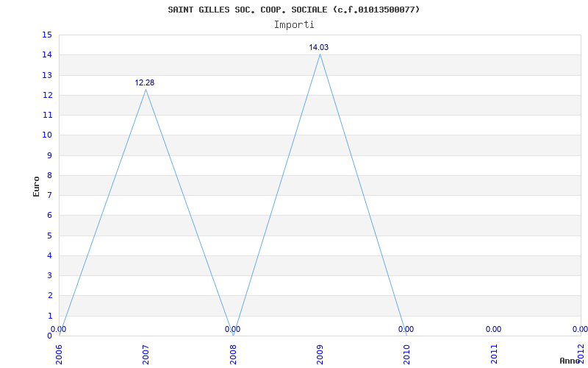Click the 12.28 data label for 2007
588x368 pixels.
coord(144,82)
